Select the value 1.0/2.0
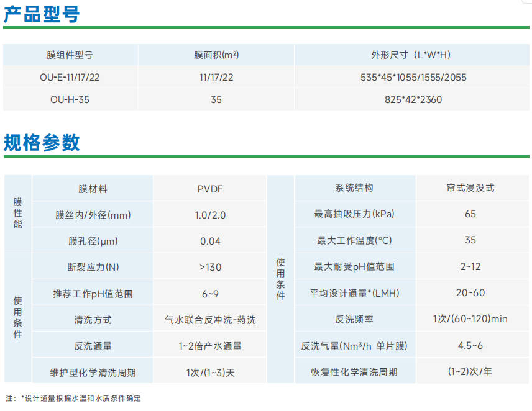Viewport: 532px width, 411px height. [210, 215]
